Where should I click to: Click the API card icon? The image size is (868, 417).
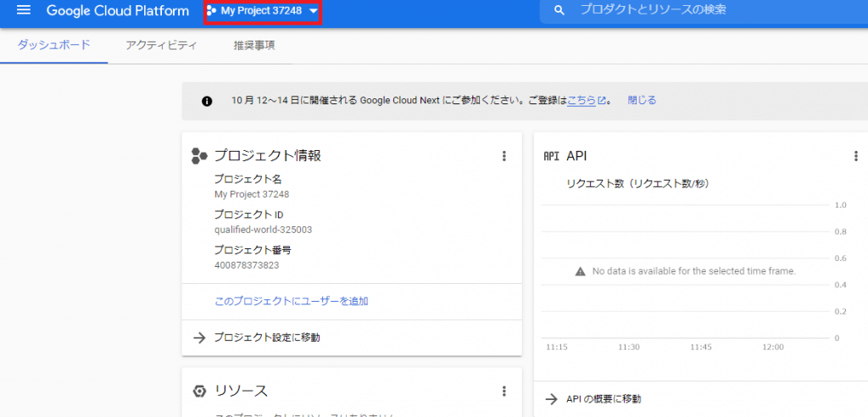coord(551,157)
